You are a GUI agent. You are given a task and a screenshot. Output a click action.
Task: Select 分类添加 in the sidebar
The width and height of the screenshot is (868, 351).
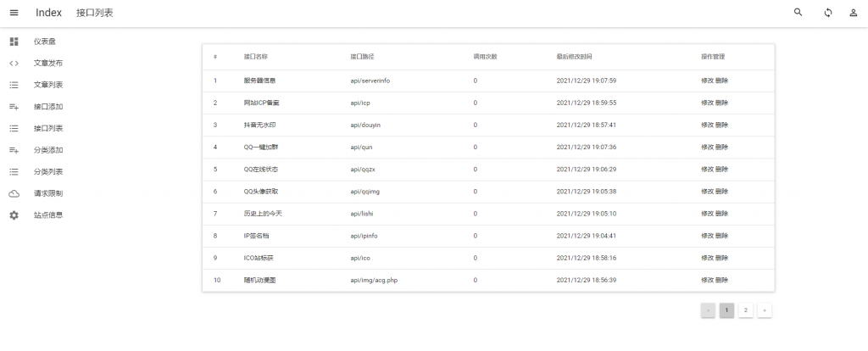pos(48,150)
